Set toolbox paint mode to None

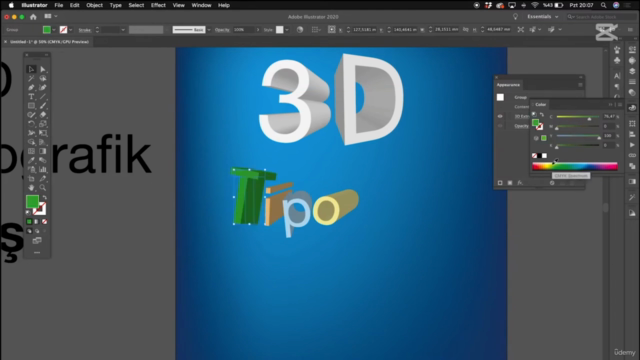point(44,222)
